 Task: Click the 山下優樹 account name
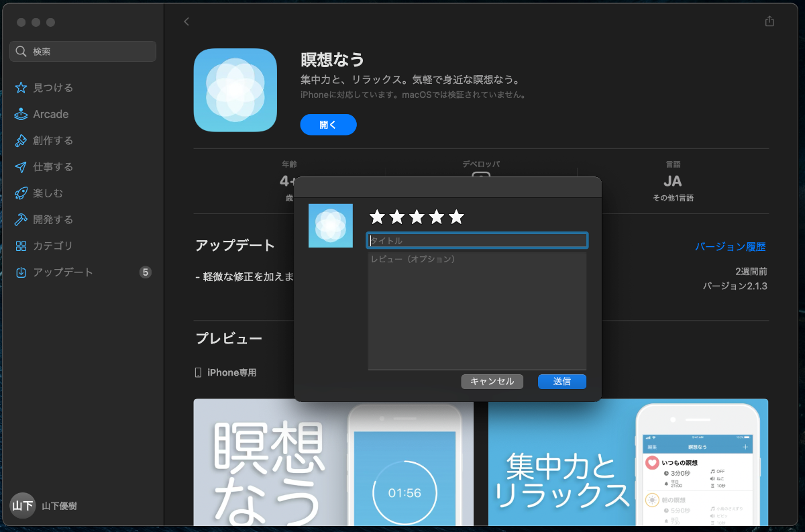click(59, 506)
